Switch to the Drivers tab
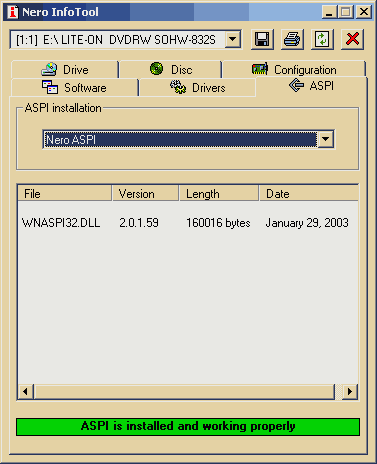Image resolution: width=377 pixels, height=464 pixels. pos(198,88)
